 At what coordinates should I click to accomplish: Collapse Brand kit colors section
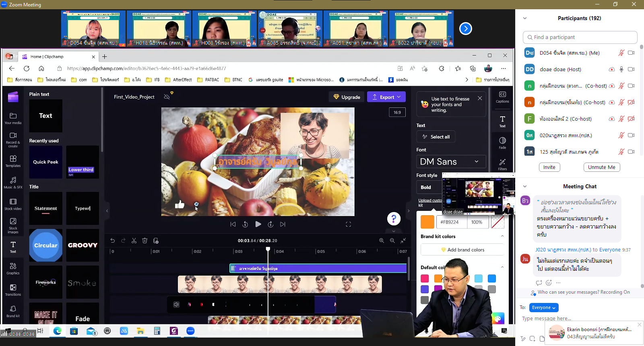(x=502, y=236)
